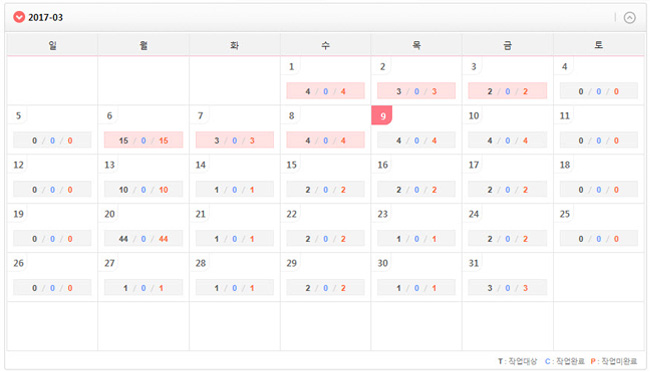Open the 10 / 0 / 10 badge on day 13
This screenshot has width=650, height=372.
[143, 190]
